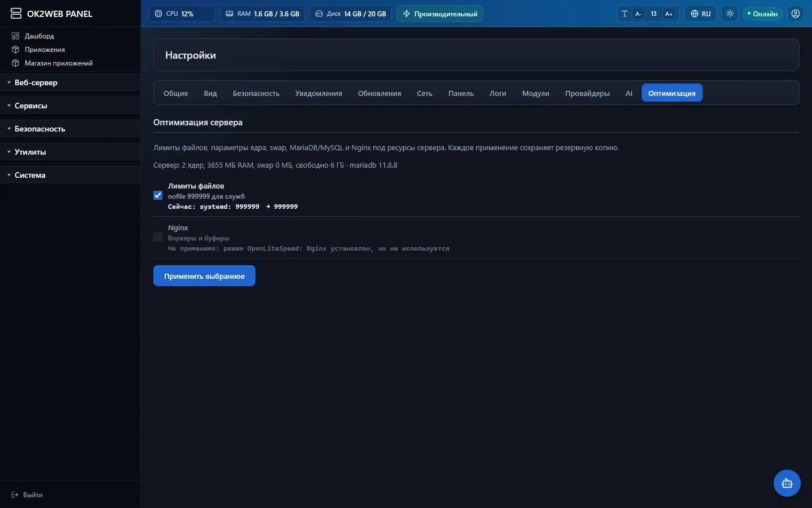
Task: Click the Сейчас: systemd 999999 line
Action: click(x=233, y=207)
